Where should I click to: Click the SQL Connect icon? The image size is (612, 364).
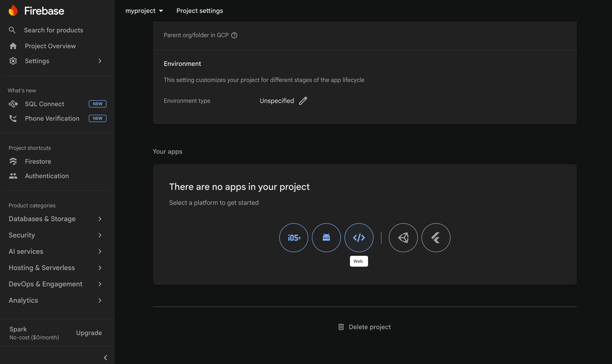click(13, 104)
